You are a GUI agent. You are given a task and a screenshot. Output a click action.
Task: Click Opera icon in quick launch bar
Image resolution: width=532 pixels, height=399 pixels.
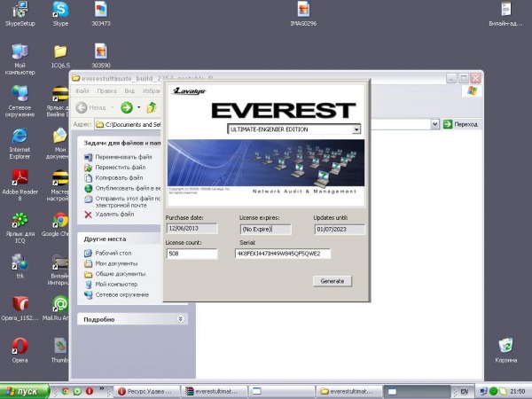[x=90, y=391]
